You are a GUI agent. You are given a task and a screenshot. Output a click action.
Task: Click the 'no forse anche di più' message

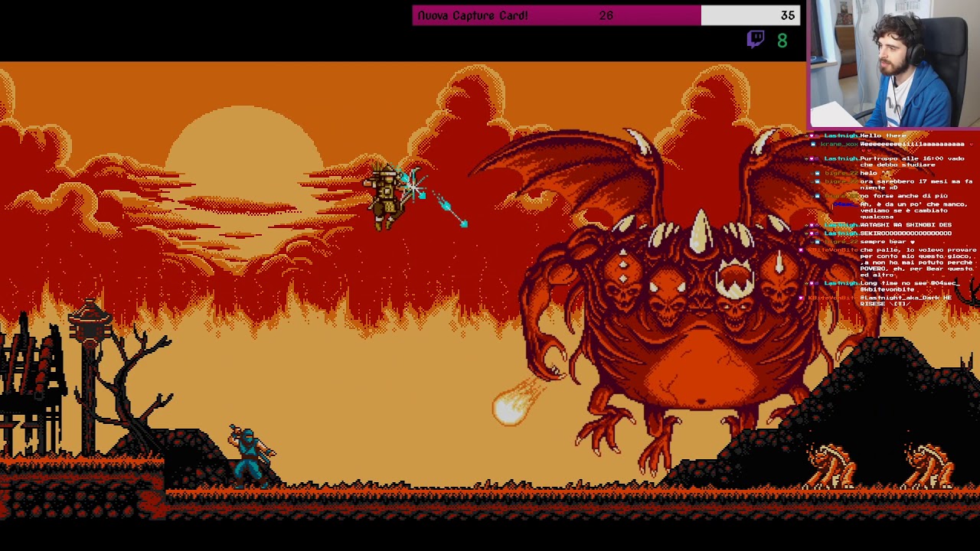pos(903,196)
